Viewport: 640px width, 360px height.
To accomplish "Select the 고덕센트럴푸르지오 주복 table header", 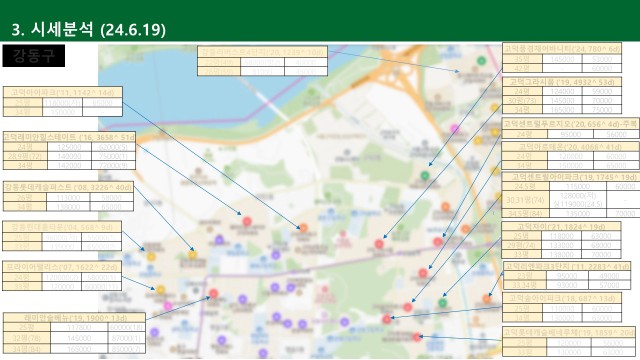I will 570,124.
